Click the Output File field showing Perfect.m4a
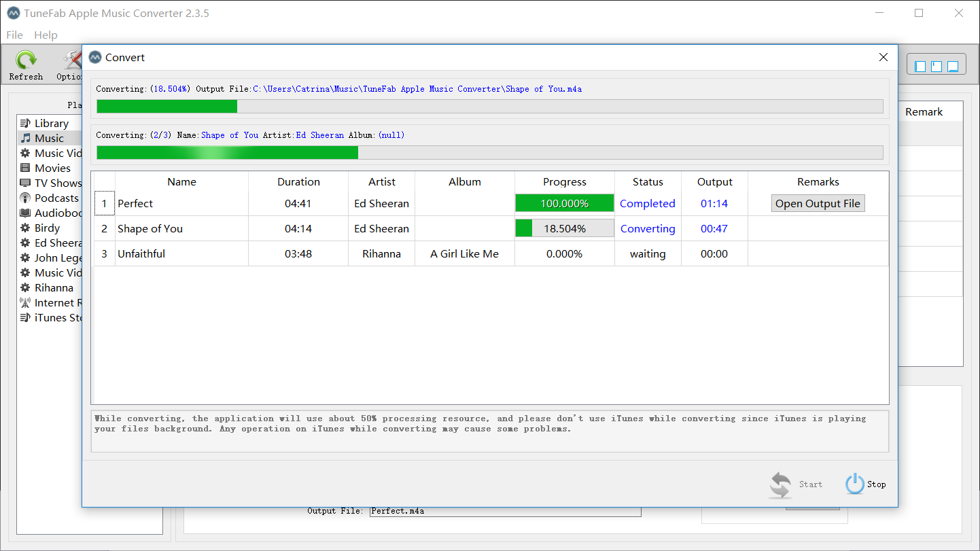This screenshot has height=551, width=980. (x=504, y=511)
